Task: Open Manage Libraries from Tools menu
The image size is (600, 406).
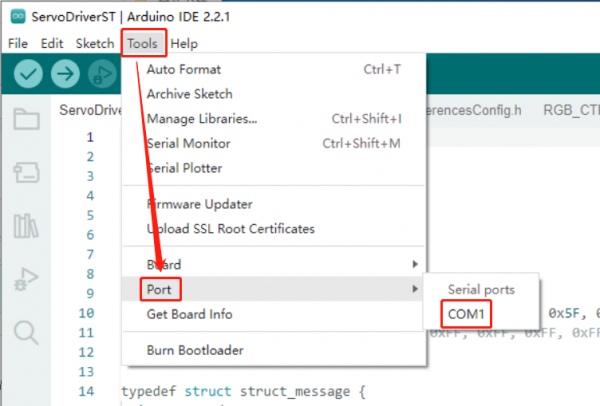Action: coord(201,118)
